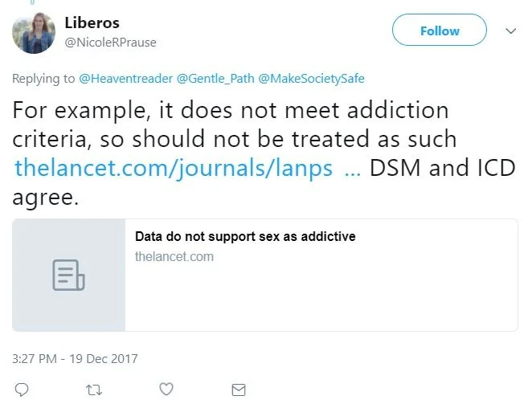Screen dimensions: 532x404
Task: Open the @Heaventreader mention link
Action: [126, 79]
